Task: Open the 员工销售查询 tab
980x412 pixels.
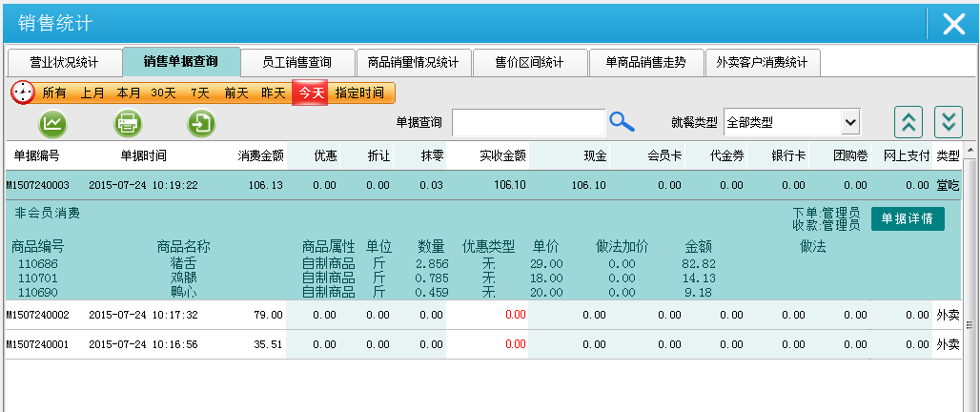Action: (297, 62)
